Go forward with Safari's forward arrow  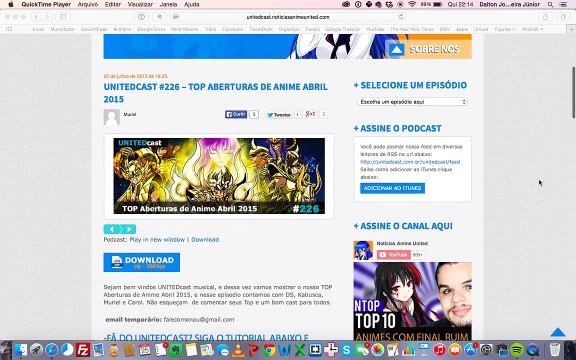(x=47, y=17)
